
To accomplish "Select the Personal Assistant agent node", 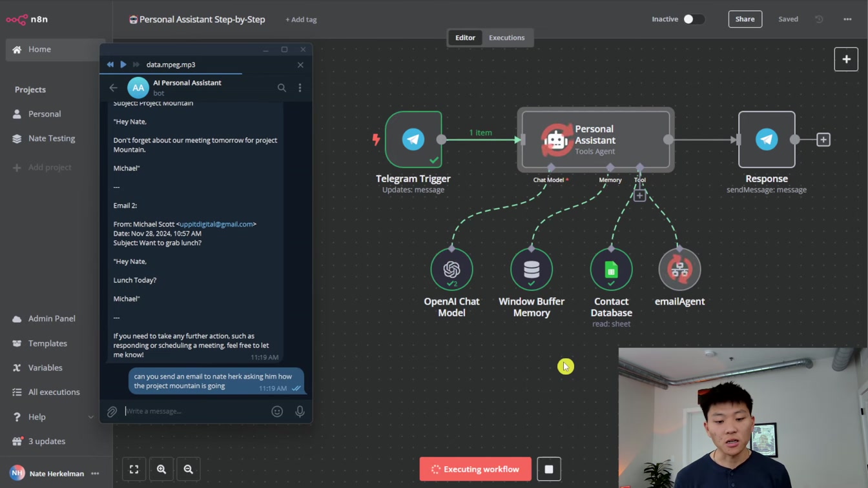I will (595, 139).
